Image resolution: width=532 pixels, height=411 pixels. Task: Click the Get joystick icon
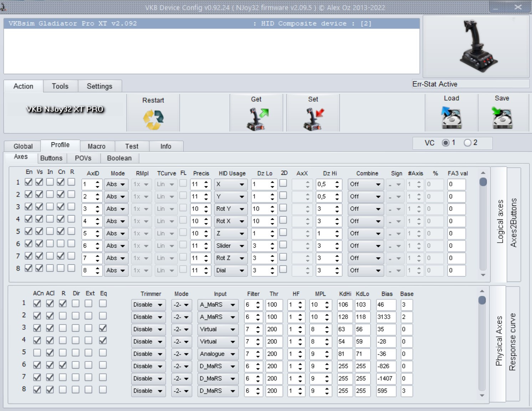point(256,119)
